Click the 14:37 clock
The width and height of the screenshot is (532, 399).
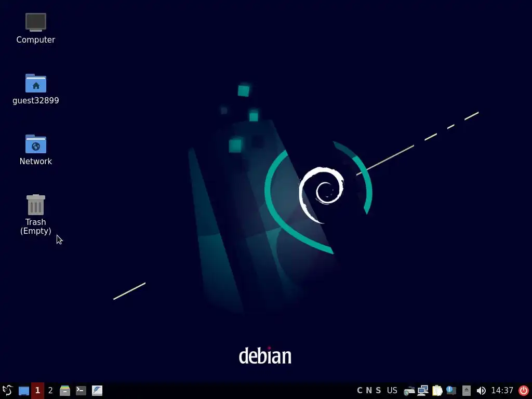(502, 391)
